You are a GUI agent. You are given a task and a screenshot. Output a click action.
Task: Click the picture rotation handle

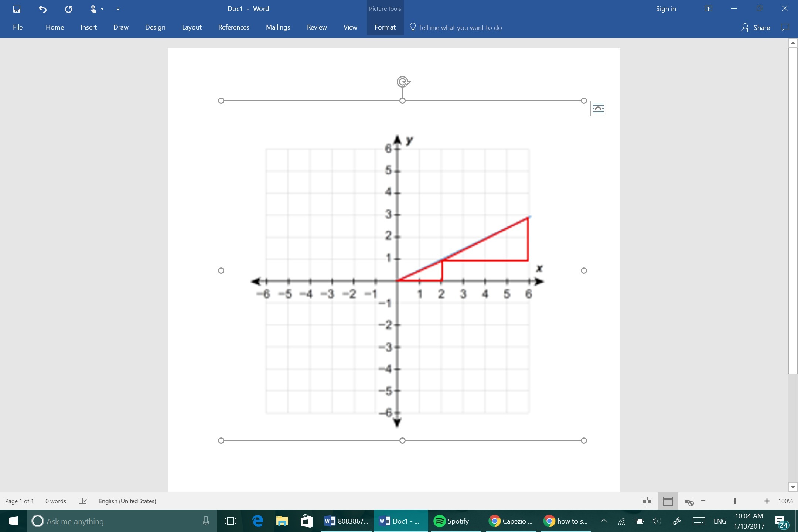(403, 81)
